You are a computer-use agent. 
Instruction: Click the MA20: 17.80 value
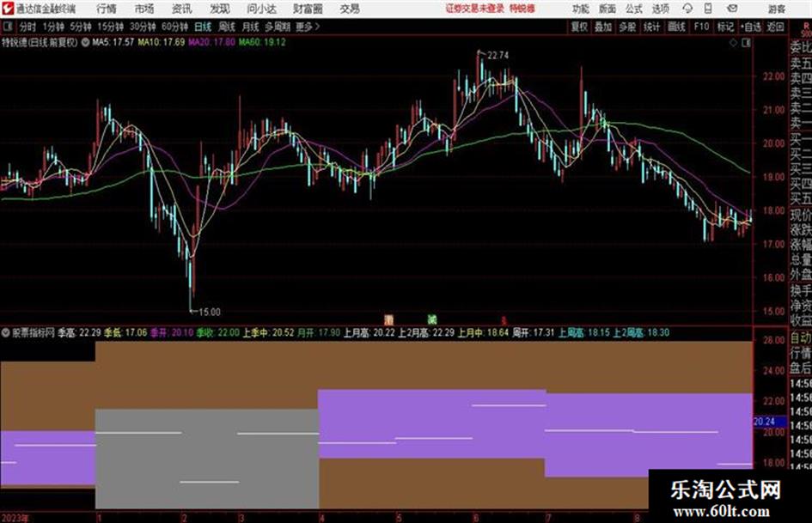pyautogui.click(x=211, y=42)
